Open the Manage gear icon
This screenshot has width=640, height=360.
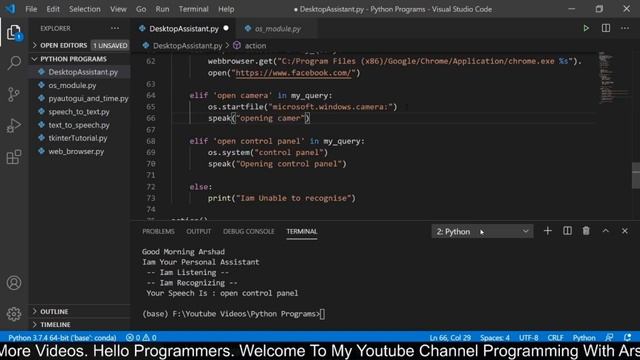[x=14, y=314]
